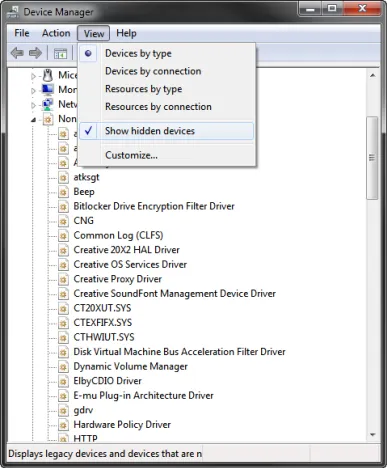Image resolution: width=387 pixels, height=468 pixels.
Task: Click the icon beside Beep
Action: pos(63,192)
